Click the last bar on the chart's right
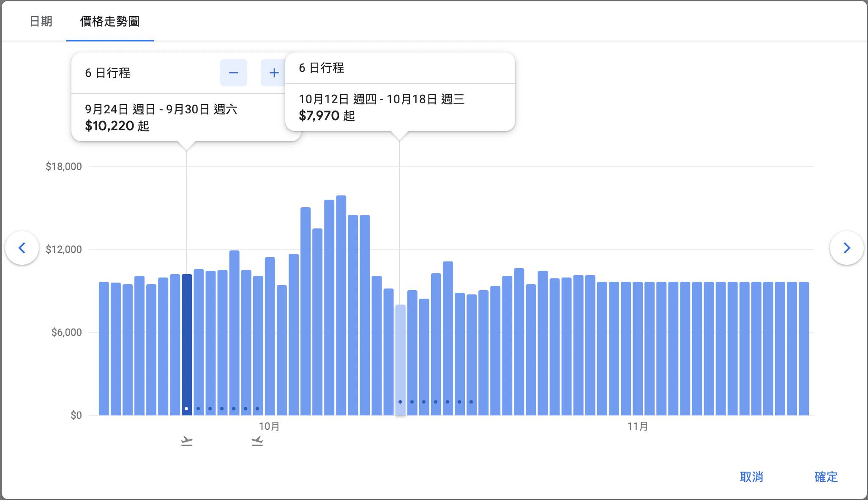868x500 pixels. click(x=804, y=349)
